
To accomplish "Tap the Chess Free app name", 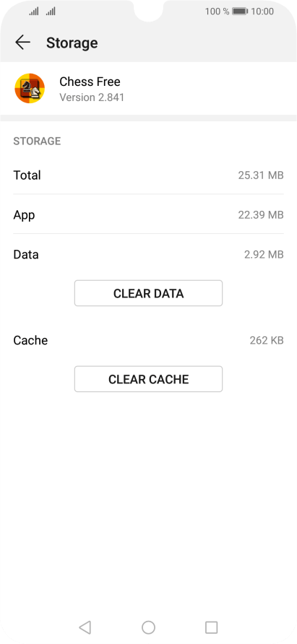I will (90, 82).
